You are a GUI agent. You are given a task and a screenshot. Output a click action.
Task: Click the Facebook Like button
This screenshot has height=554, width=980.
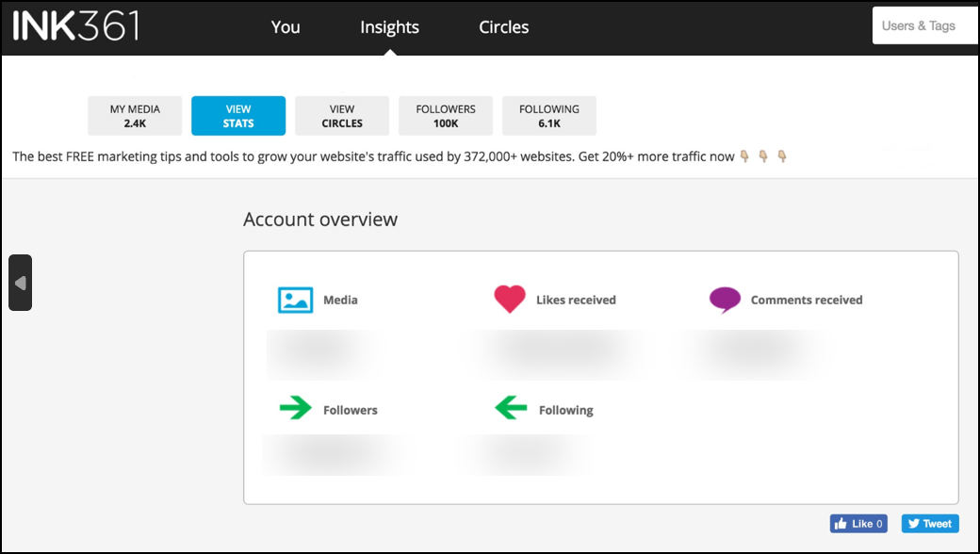coord(858,524)
